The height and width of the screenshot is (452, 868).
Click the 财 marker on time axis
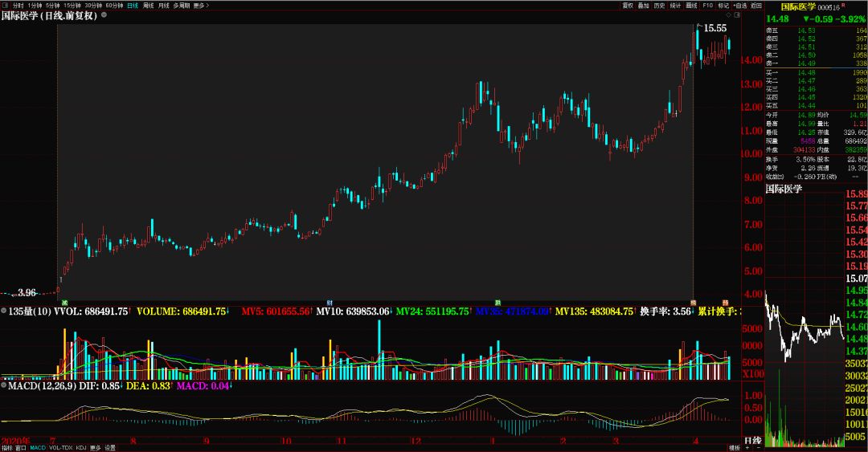point(330,303)
